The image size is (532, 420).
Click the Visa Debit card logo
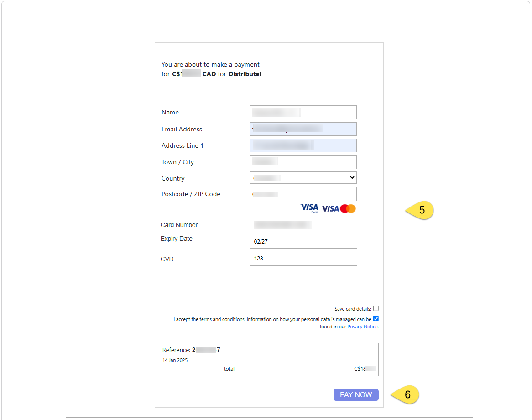(x=309, y=208)
